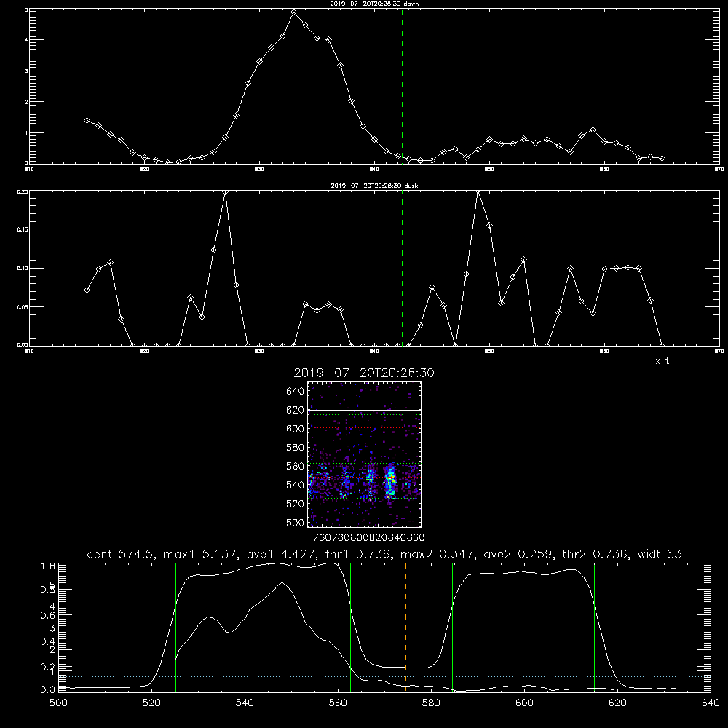This screenshot has width=728, height=728.
Task: Click left green dashed line in dusk plot
Action: tap(232, 269)
